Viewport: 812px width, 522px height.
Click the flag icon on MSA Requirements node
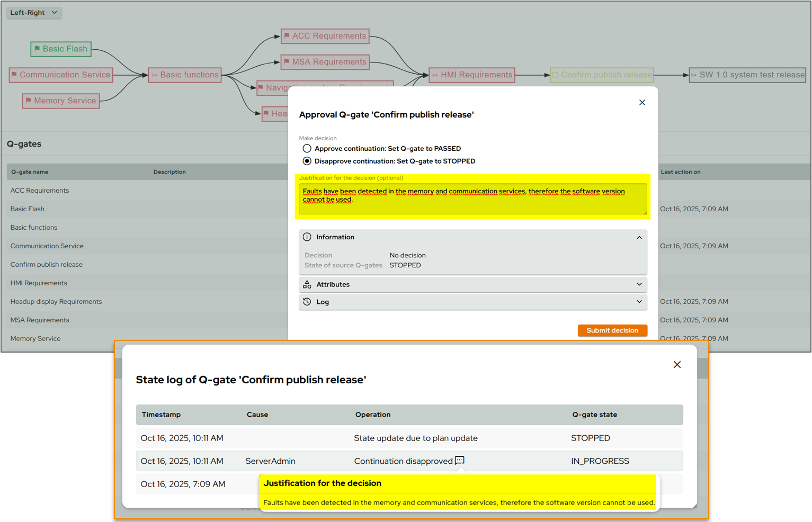[x=287, y=62]
